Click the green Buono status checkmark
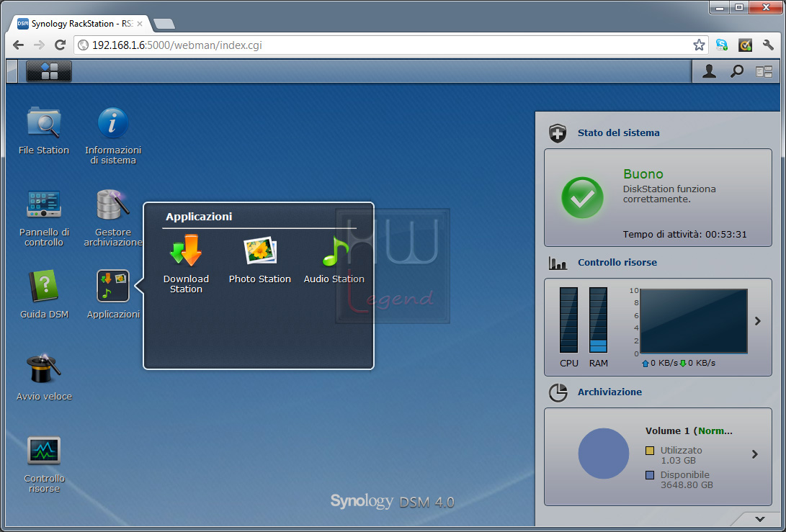The height and width of the screenshot is (532, 786). [x=583, y=197]
